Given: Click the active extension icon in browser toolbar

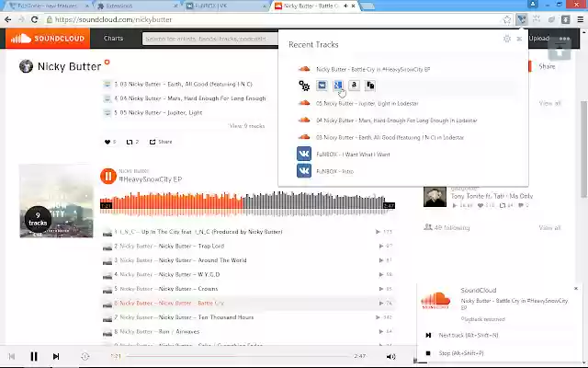Looking at the screenshot, I should 521,19.
